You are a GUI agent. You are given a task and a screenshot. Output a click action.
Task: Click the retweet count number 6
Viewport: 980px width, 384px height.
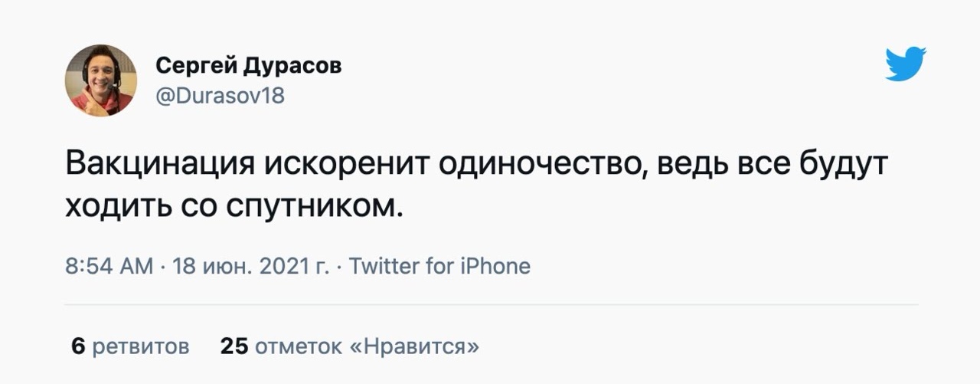pos(77,346)
